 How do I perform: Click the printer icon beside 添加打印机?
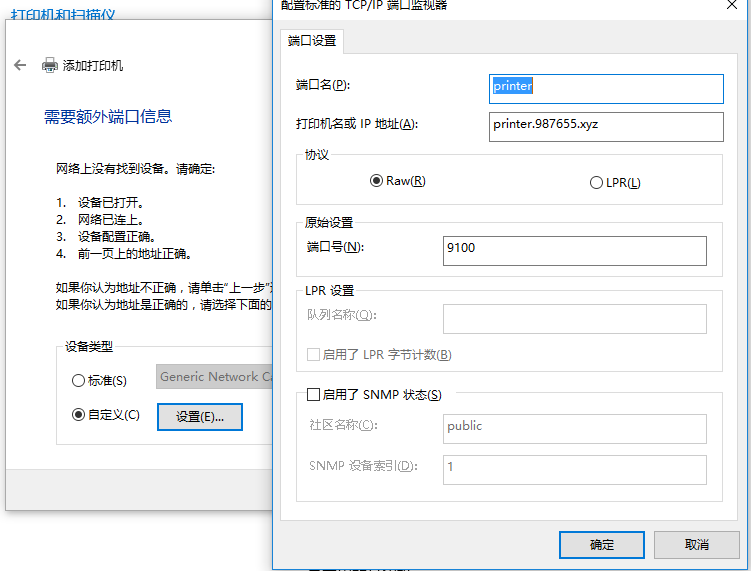[x=49, y=65]
